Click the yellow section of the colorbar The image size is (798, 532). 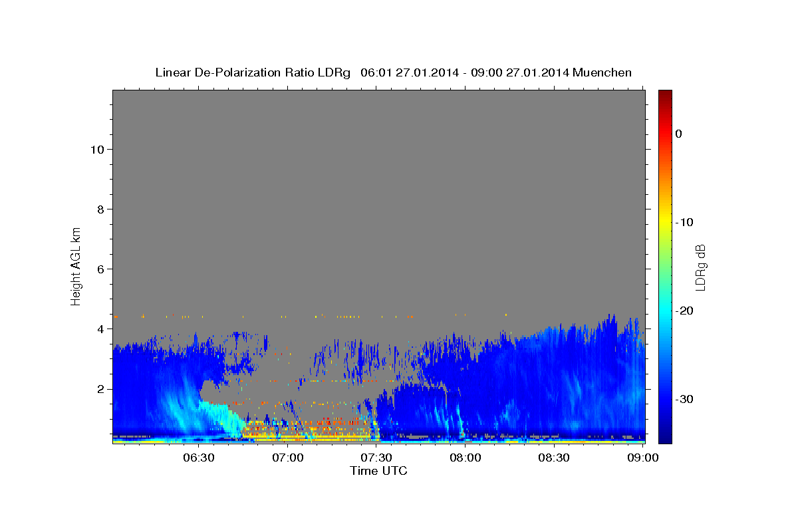[665, 219]
